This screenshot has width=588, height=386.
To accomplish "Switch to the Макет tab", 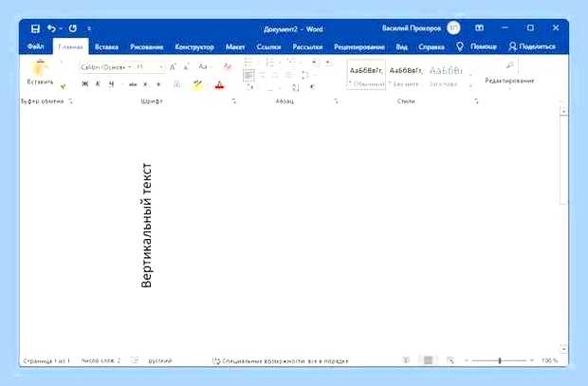I will point(235,46).
